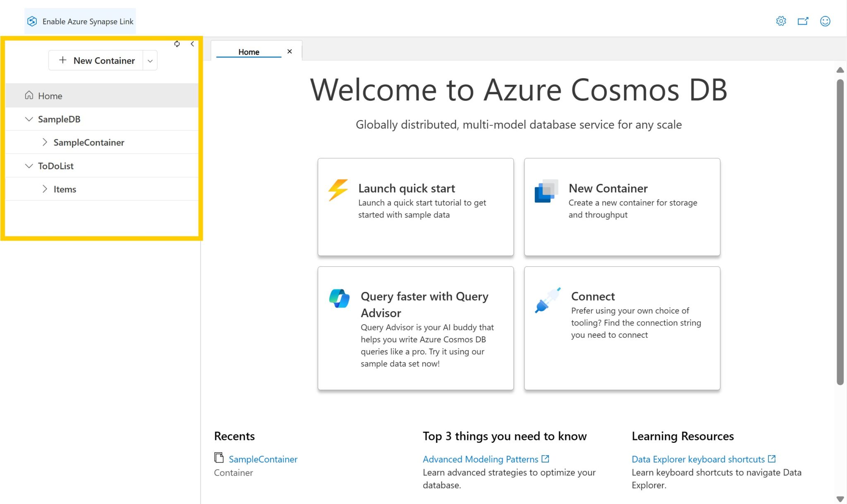Click the open in full screen icon
847x504 pixels.
coord(803,21)
